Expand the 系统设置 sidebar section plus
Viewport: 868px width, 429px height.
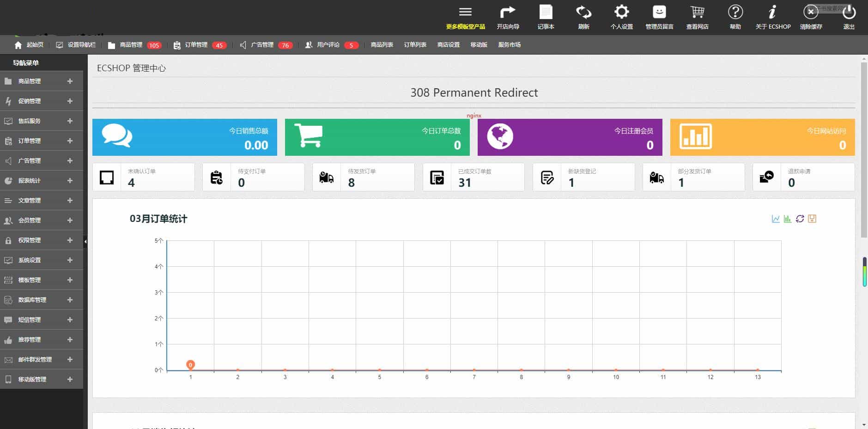(x=70, y=260)
